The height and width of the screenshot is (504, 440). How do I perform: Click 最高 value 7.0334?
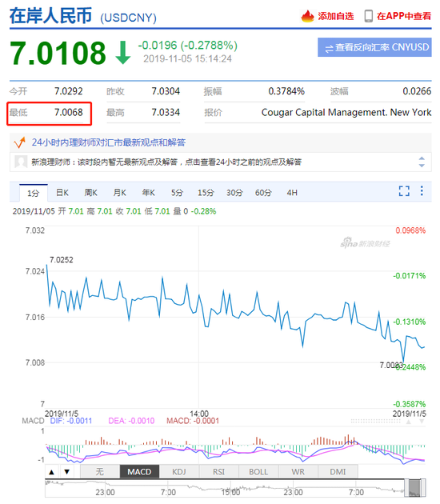click(166, 113)
